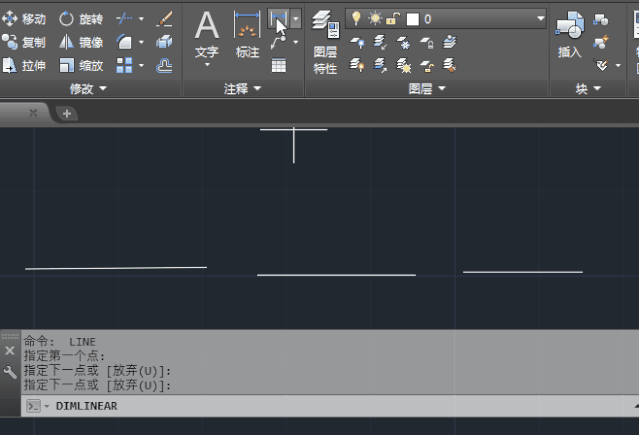Image resolution: width=639 pixels, height=435 pixels.
Task: Open Layer Properties (图层特性) manager
Action: 325,42
